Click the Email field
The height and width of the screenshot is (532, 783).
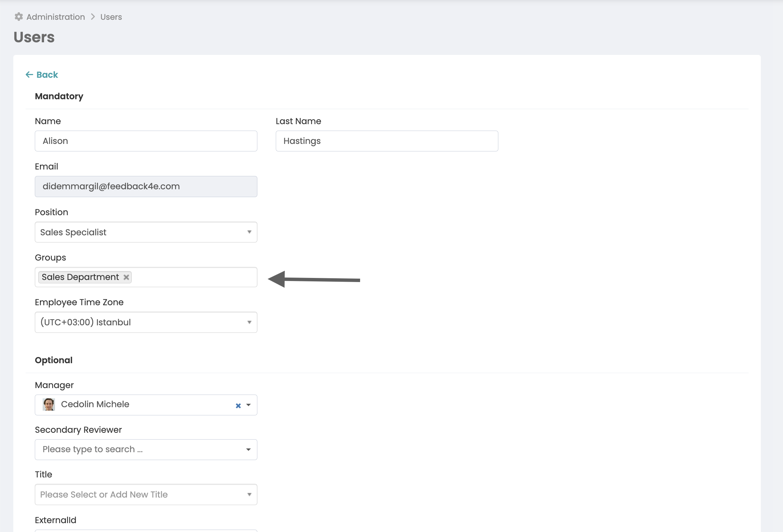coord(146,187)
